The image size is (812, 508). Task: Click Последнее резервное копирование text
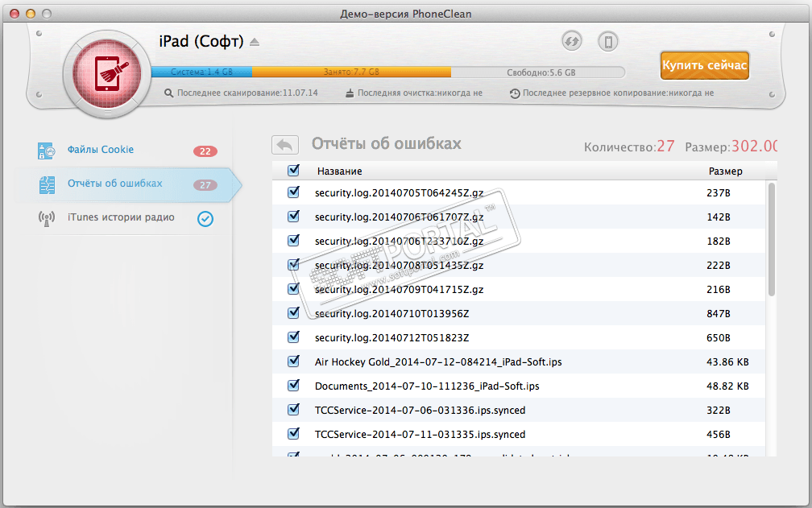619,93
